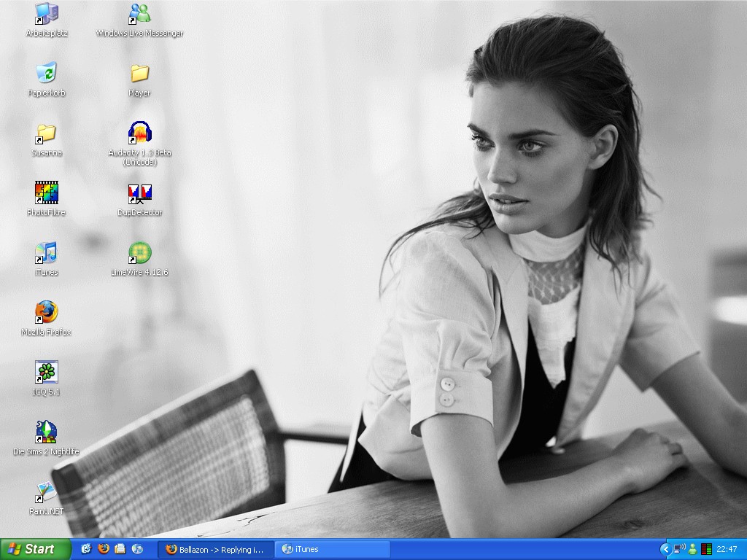
Task: Click the clock in the system tray
Action: tap(727, 549)
